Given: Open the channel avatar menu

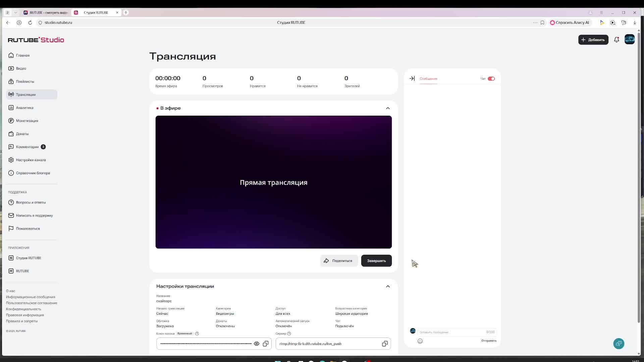Looking at the screenshot, I should [x=630, y=40].
